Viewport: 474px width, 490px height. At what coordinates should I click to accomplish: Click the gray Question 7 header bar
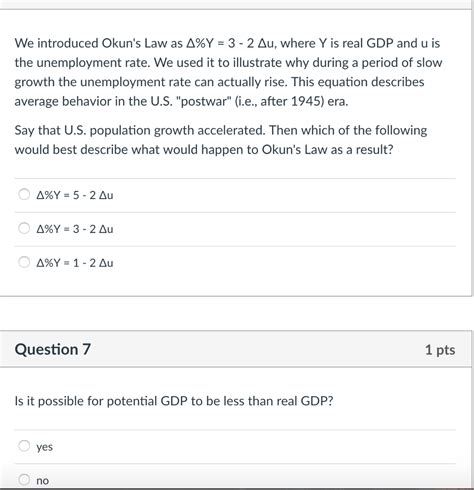tap(236, 349)
